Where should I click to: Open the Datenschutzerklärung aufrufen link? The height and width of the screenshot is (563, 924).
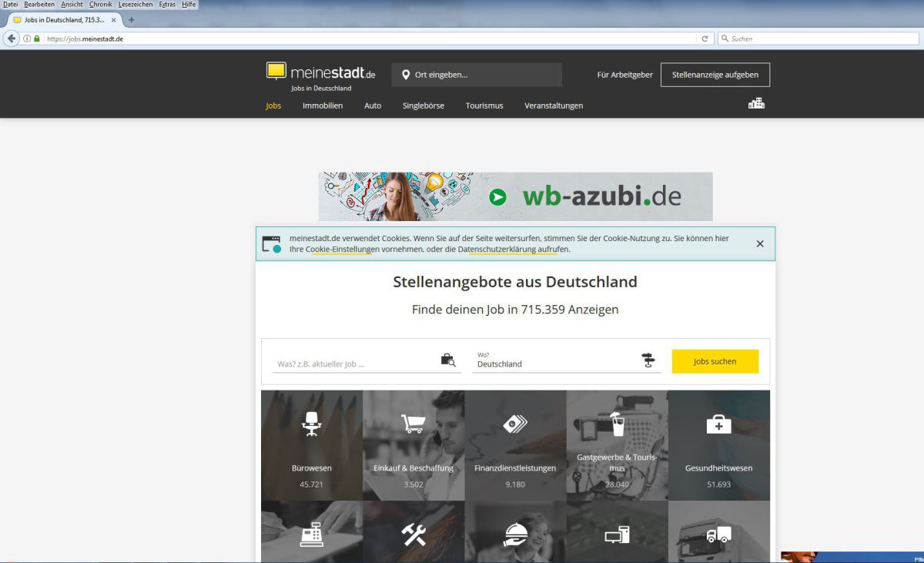[x=514, y=250]
